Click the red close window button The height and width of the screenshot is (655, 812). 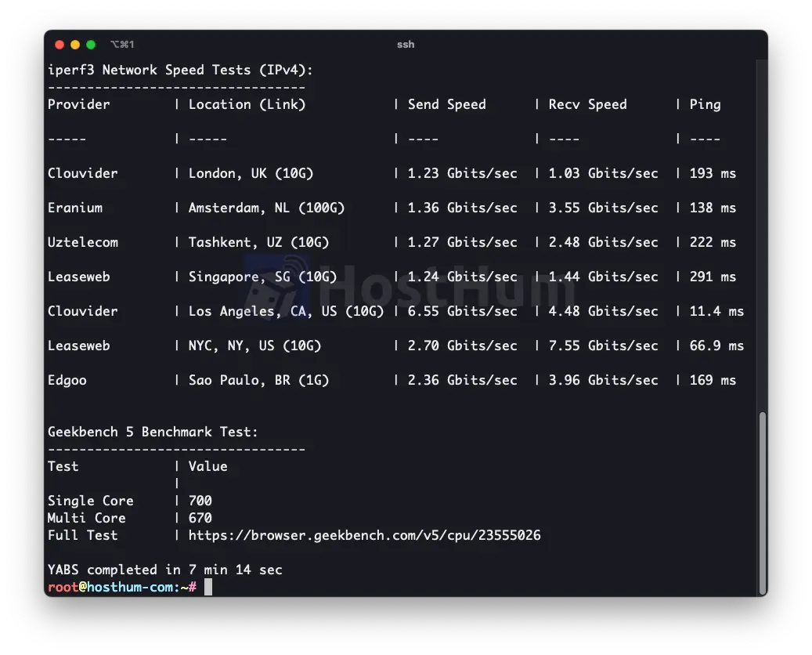pyautogui.click(x=60, y=45)
